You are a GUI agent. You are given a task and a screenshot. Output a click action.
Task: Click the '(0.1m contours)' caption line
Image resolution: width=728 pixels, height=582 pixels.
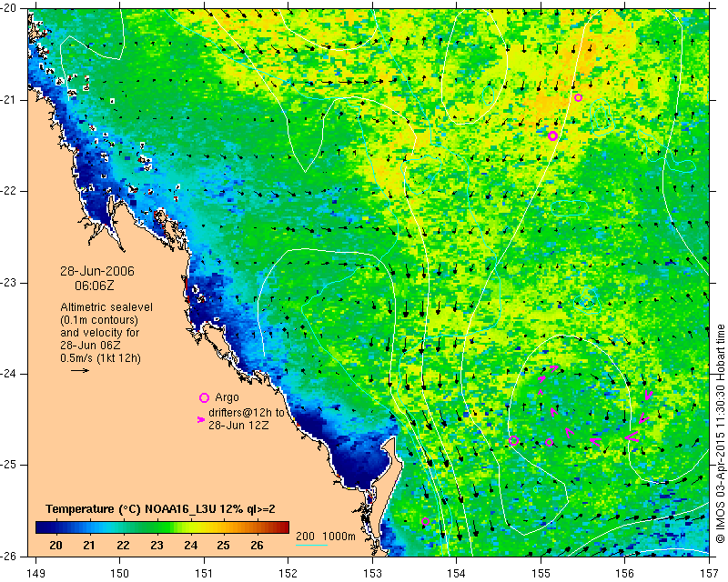coord(99,320)
